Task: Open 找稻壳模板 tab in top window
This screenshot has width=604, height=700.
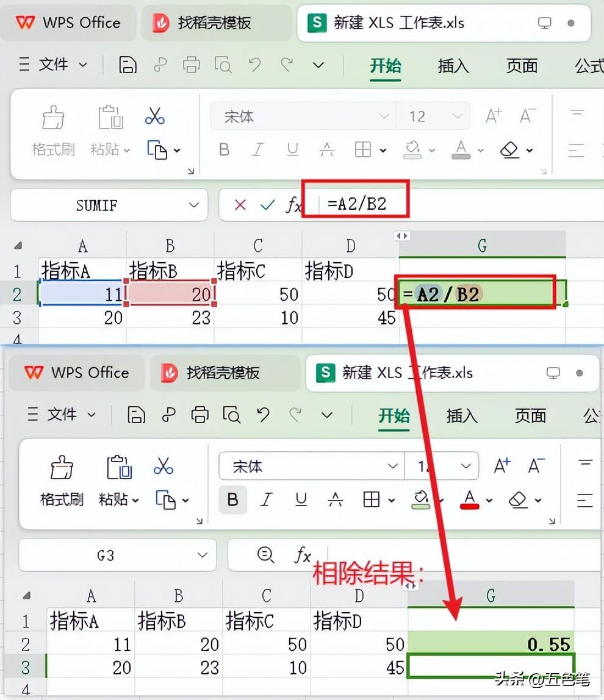Action: 217,23
